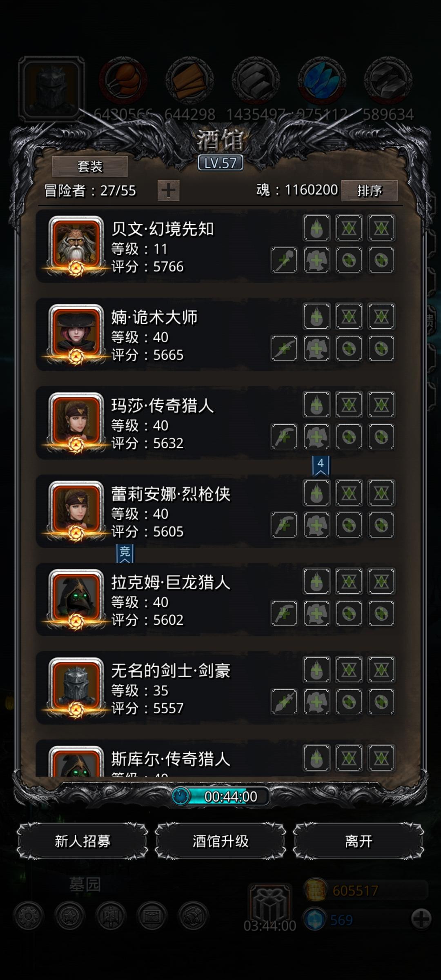Leave the tavern with 离开
The height and width of the screenshot is (980, 441).
pyautogui.click(x=359, y=841)
